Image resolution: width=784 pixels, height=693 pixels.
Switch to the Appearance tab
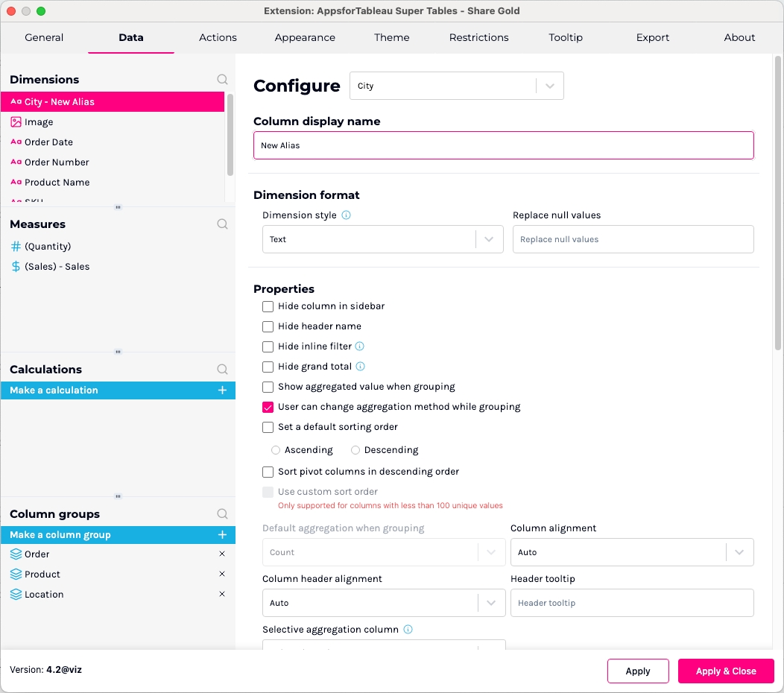coord(305,37)
